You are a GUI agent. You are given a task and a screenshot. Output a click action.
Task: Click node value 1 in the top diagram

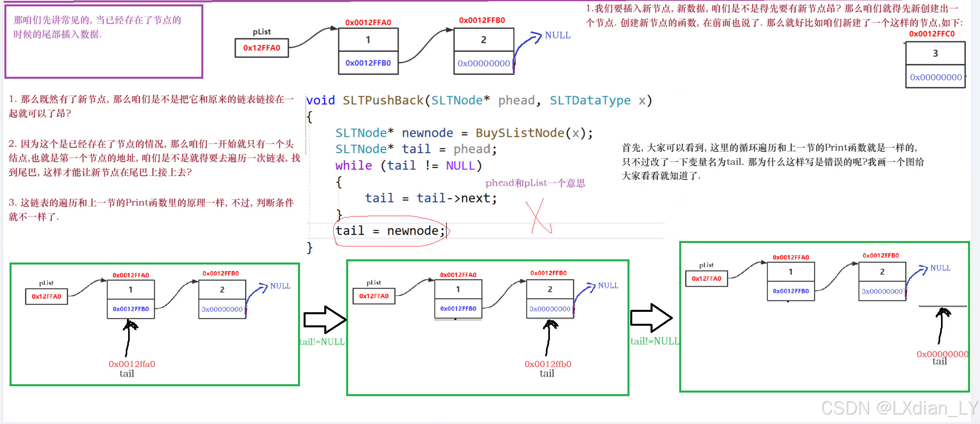click(x=368, y=40)
